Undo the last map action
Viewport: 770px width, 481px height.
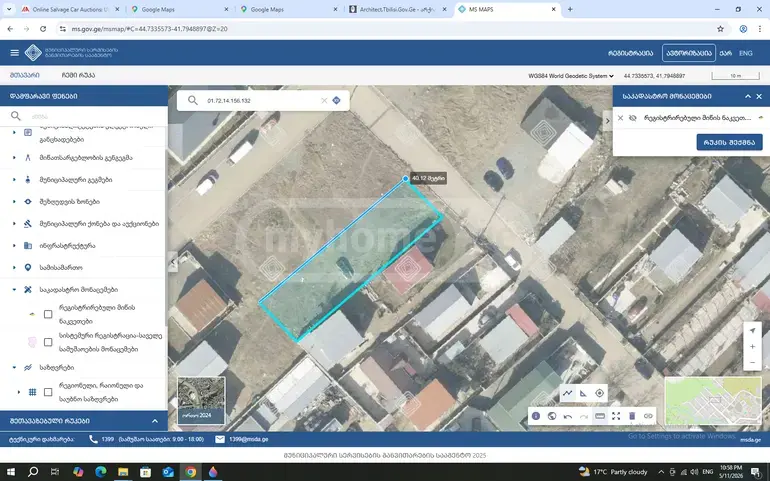pyautogui.click(x=568, y=416)
